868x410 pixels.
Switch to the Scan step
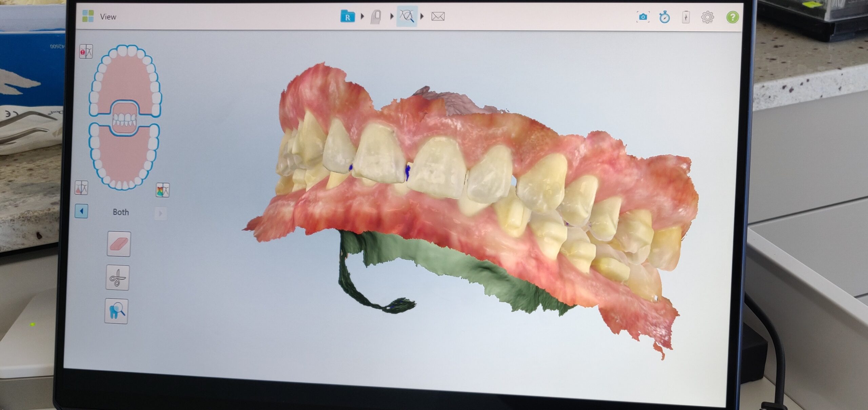(376, 17)
